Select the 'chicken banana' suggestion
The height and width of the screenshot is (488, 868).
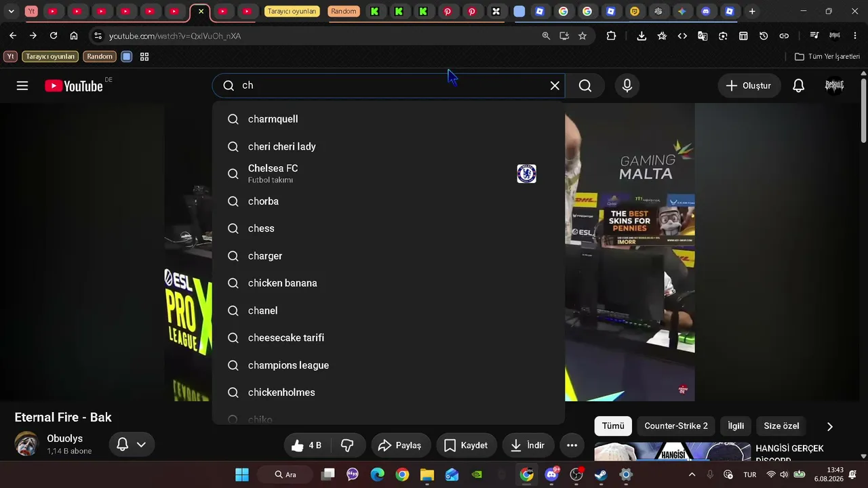(389, 283)
